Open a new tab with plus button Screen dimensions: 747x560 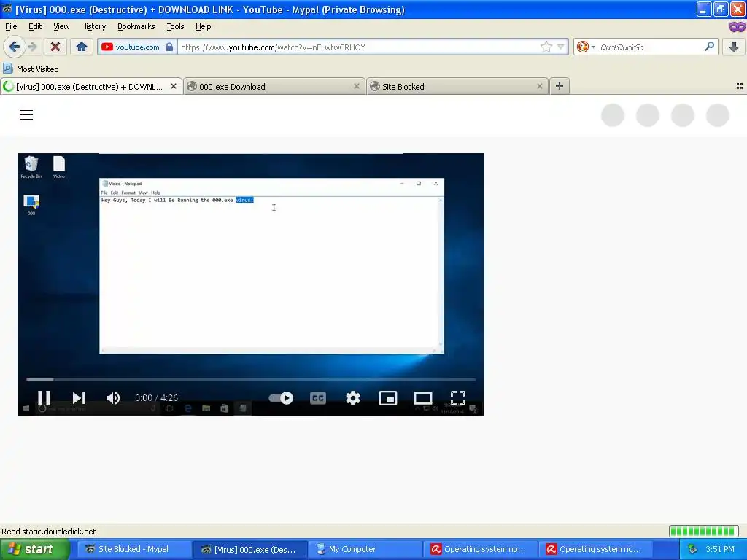560,86
